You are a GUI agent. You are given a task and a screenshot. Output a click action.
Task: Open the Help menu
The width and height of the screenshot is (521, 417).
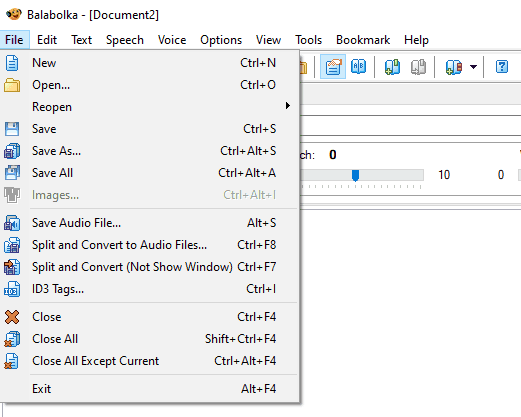[x=416, y=40]
